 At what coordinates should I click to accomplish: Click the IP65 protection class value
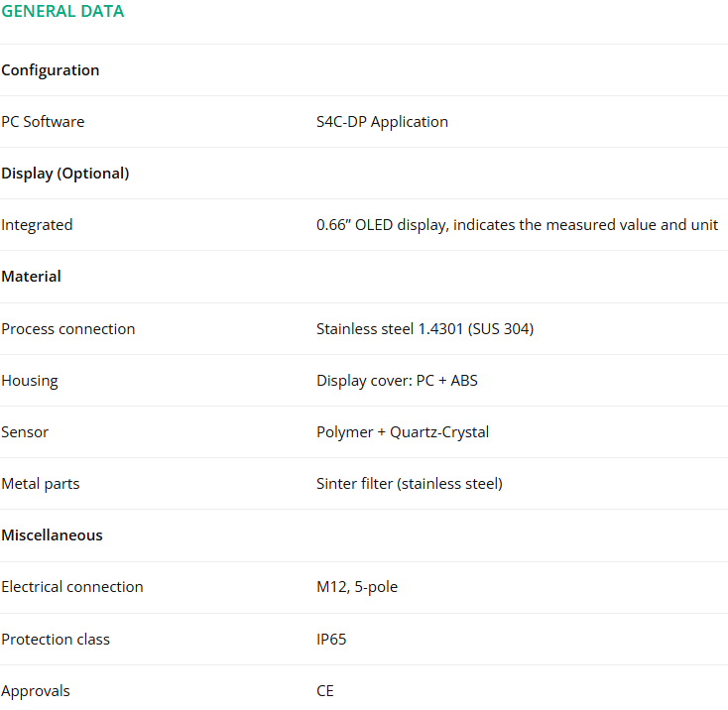tap(331, 640)
